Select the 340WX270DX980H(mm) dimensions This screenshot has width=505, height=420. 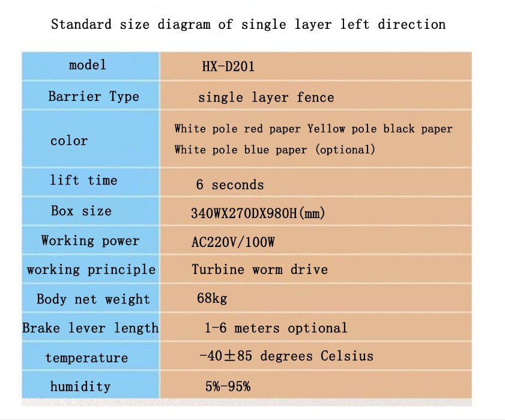point(258,213)
